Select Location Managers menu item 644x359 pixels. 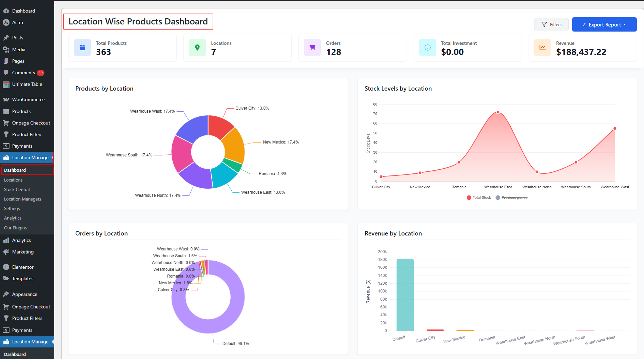(x=22, y=199)
